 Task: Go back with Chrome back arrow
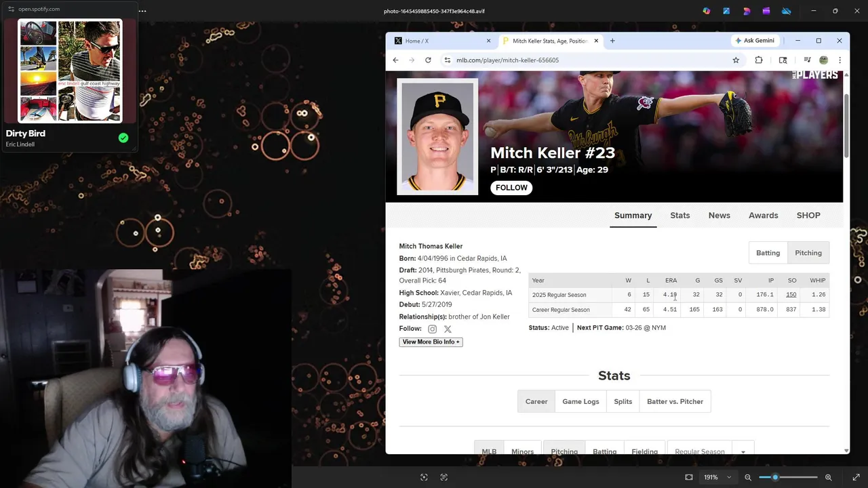point(395,60)
